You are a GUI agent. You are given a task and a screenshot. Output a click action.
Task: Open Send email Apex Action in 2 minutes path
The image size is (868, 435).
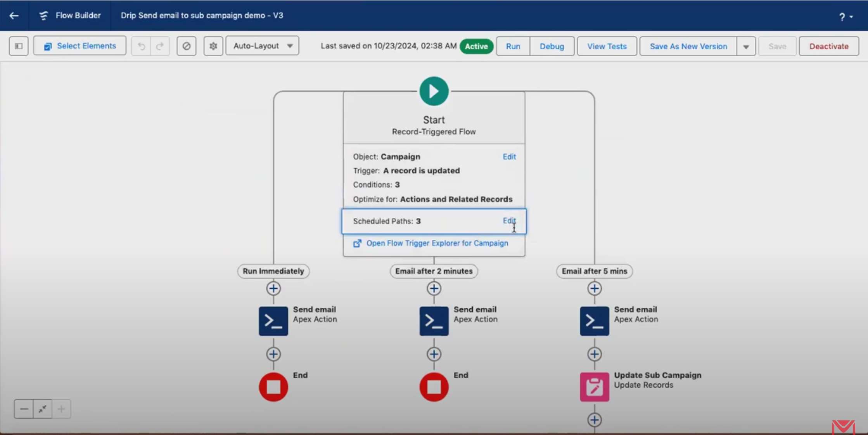(x=434, y=321)
